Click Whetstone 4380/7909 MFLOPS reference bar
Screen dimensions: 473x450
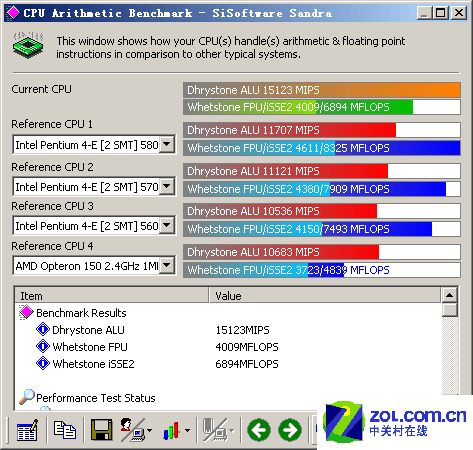click(322, 189)
